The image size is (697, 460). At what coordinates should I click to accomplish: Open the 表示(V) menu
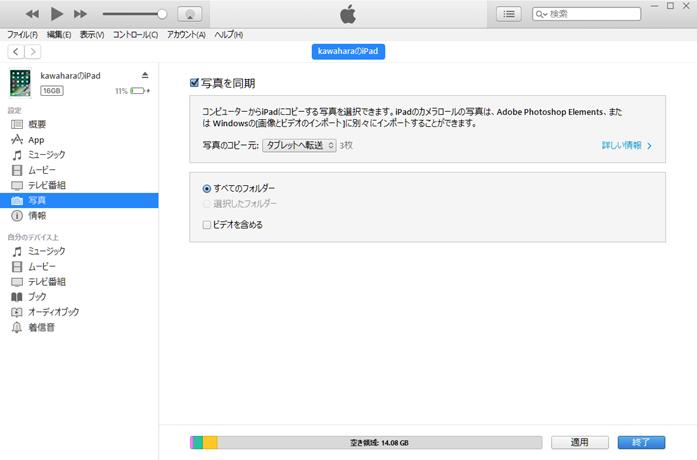[92, 35]
